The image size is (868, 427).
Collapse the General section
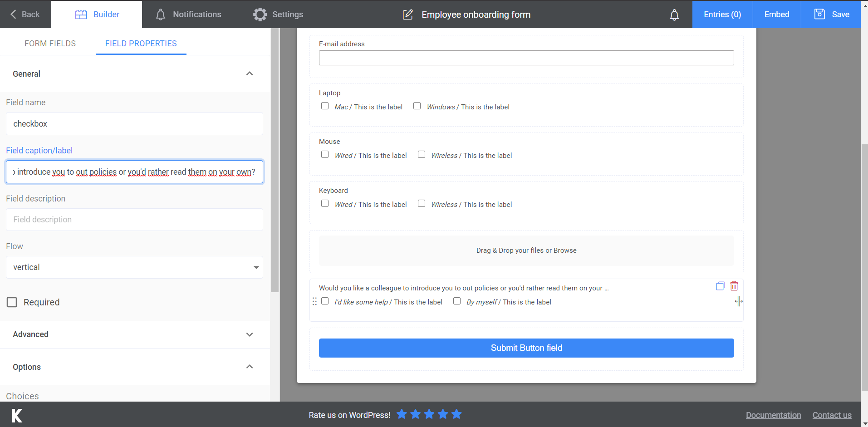coord(249,74)
